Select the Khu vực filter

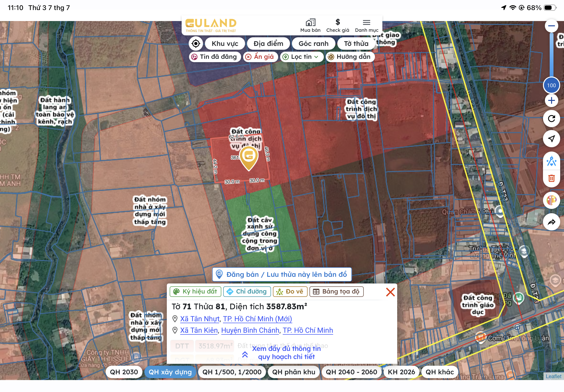click(x=225, y=44)
